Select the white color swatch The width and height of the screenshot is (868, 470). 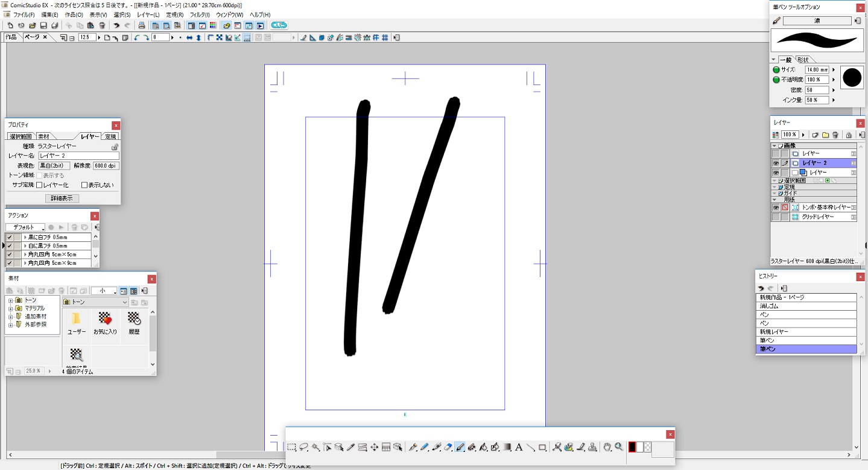(x=640, y=447)
